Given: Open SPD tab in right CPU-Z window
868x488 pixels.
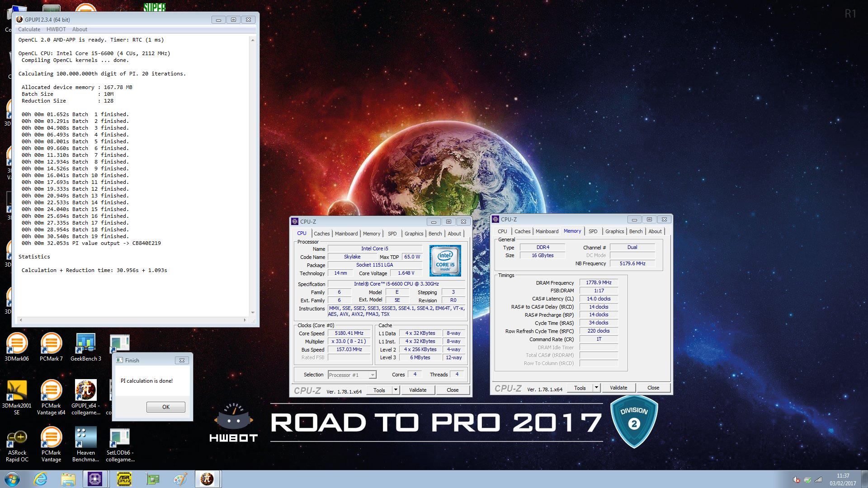Looking at the screenshot, I should tap(593, 231).
